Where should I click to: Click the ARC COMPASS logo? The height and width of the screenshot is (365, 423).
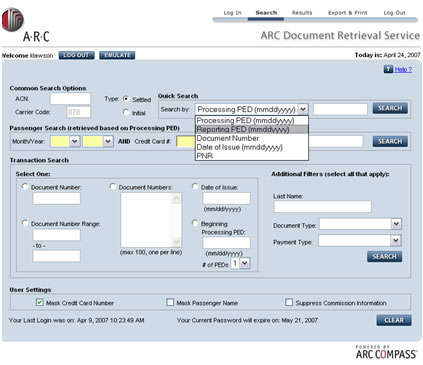click(386, 352)
